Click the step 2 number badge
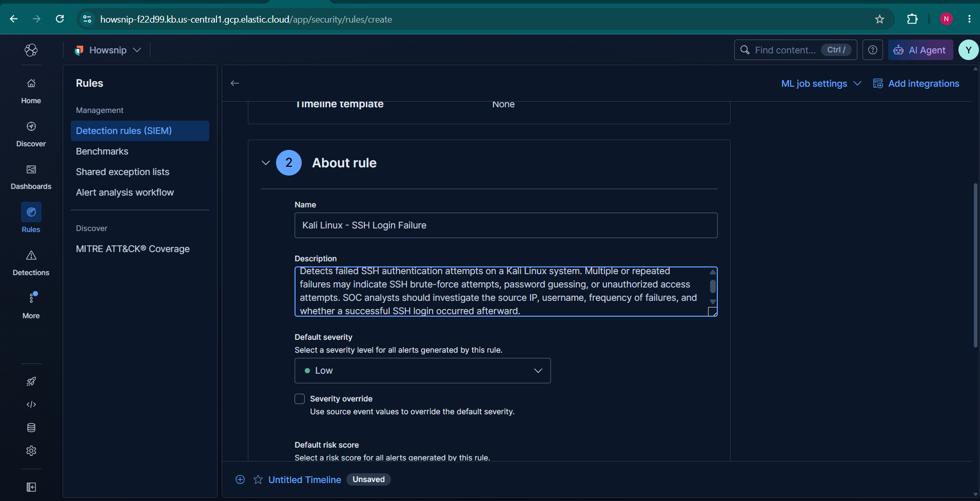 click(289, 163)
